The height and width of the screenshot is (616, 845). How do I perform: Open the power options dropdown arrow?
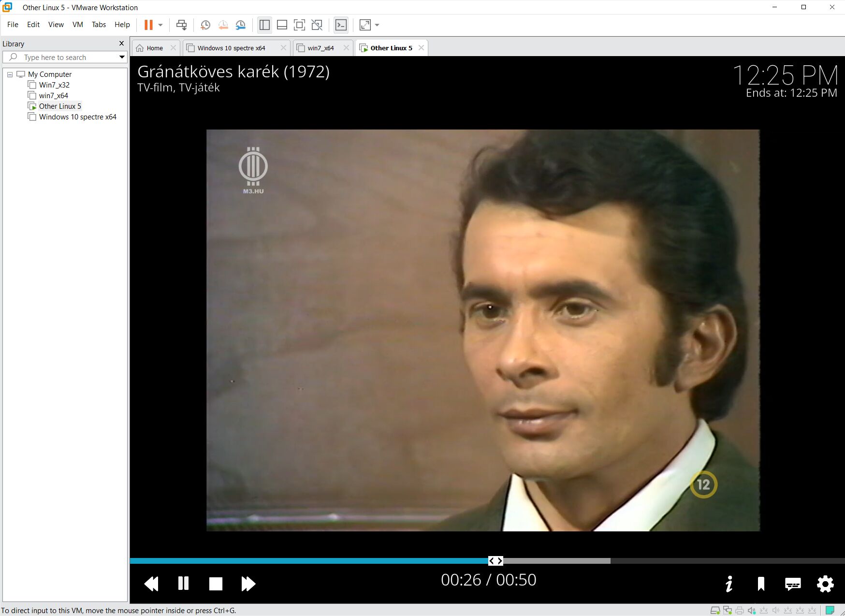(160, 25)
